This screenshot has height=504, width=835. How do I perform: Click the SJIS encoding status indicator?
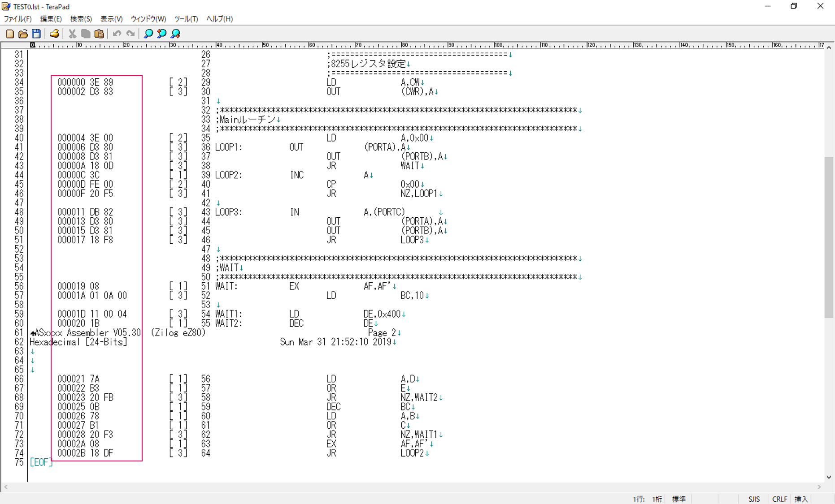click(x=754, y=499)
